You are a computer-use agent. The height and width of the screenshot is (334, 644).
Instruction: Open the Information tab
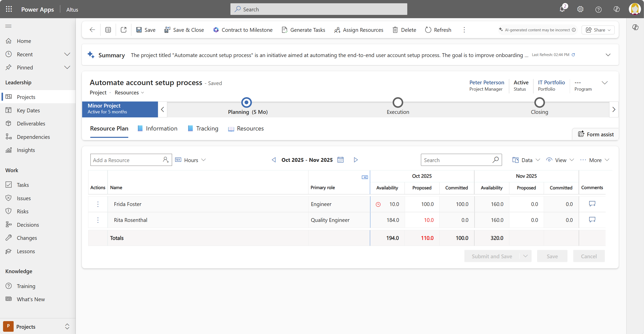162,128
